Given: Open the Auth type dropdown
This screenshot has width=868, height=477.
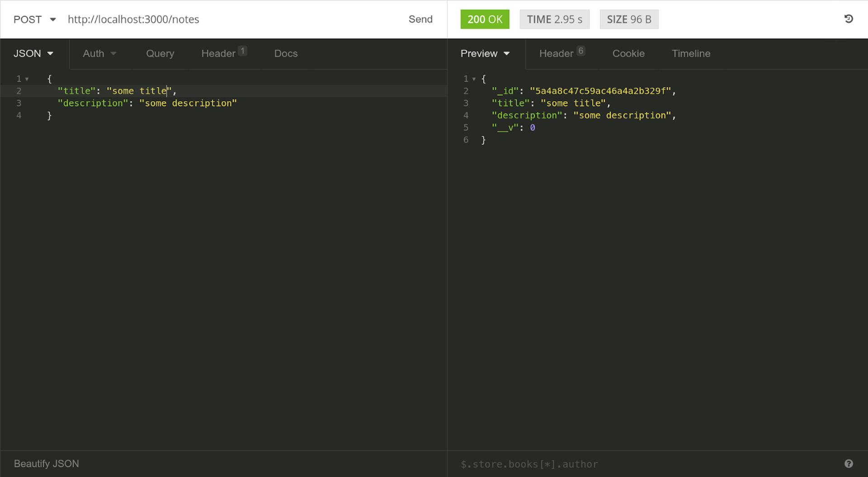Looking at the screenshot, I should point(99,53).
